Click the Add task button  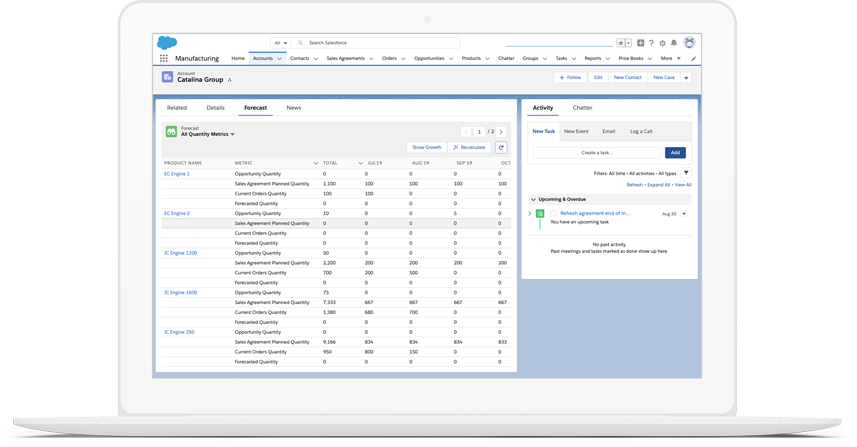point(675,153)
